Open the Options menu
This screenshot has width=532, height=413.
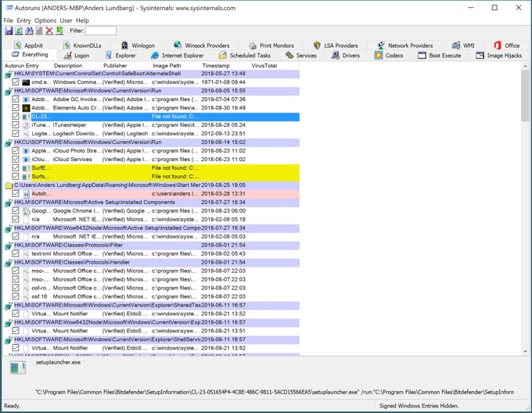(45, 20)
